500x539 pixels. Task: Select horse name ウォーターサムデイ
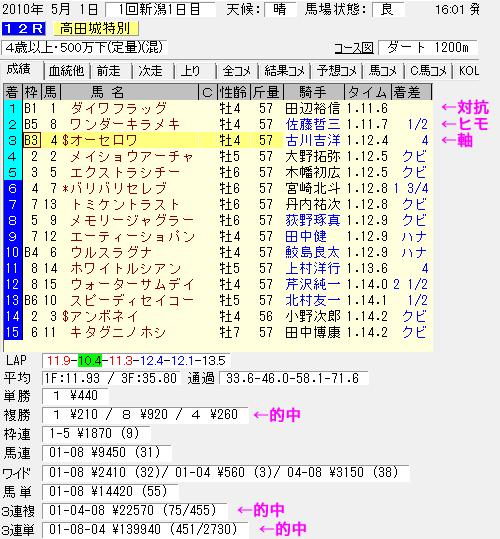point(133,285)
